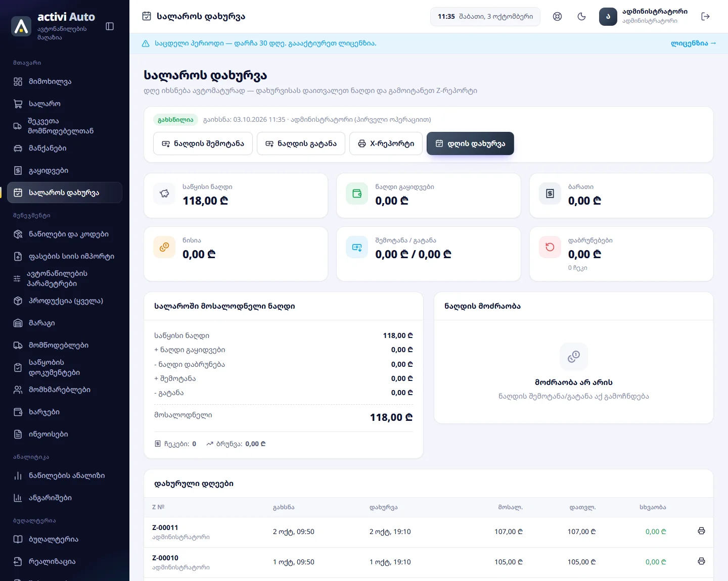
Task: Click the ნაწილები და კოდები icon
Action: point(18,234)
